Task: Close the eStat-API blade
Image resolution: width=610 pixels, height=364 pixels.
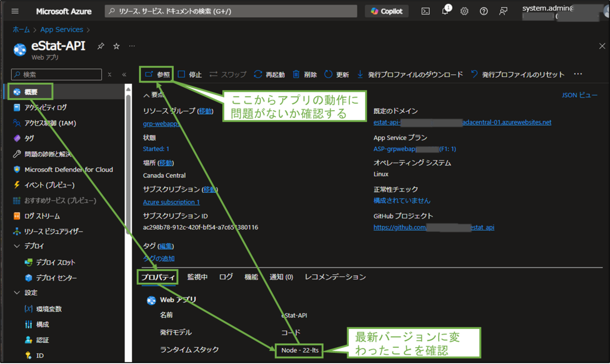Action: (x=602, y=46)
